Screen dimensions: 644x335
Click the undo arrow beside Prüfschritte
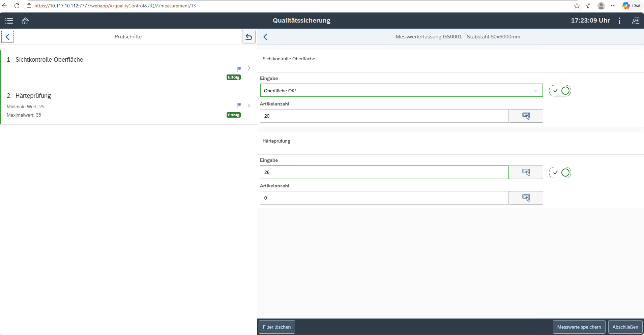(x=249, y=37)
